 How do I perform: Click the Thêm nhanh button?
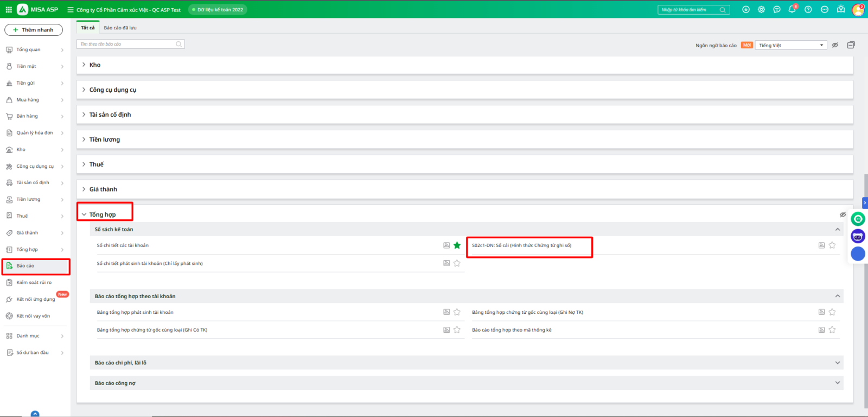[34, 30]
